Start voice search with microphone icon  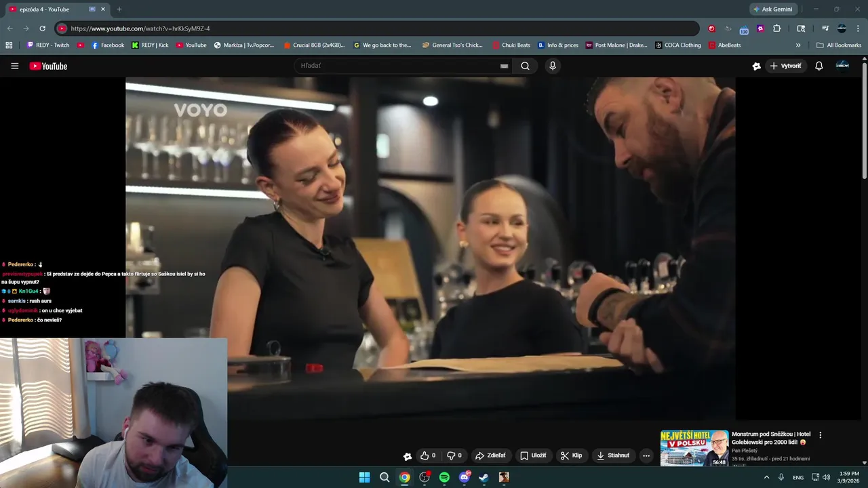coord(553,66)
